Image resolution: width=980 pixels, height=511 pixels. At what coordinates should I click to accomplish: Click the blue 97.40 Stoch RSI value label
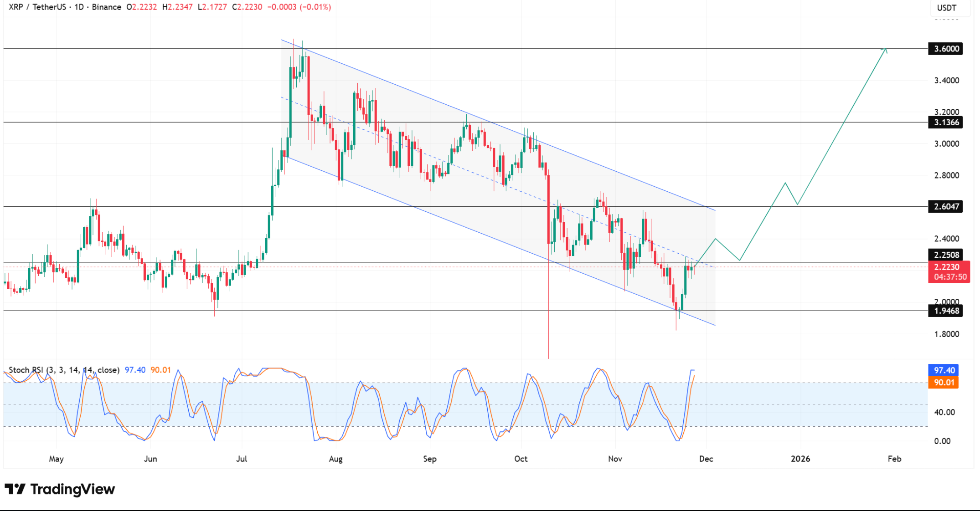coord(944,370)
